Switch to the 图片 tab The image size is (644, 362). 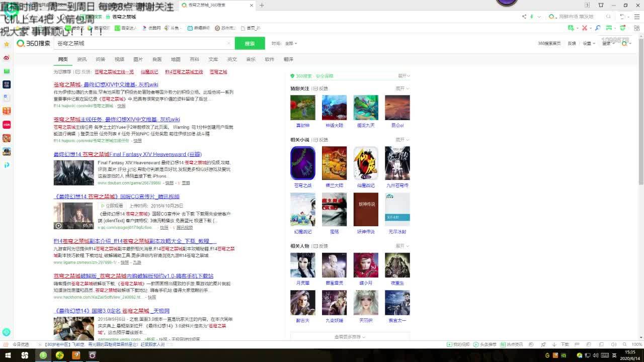pyautogui.click(x=138, y=59)
